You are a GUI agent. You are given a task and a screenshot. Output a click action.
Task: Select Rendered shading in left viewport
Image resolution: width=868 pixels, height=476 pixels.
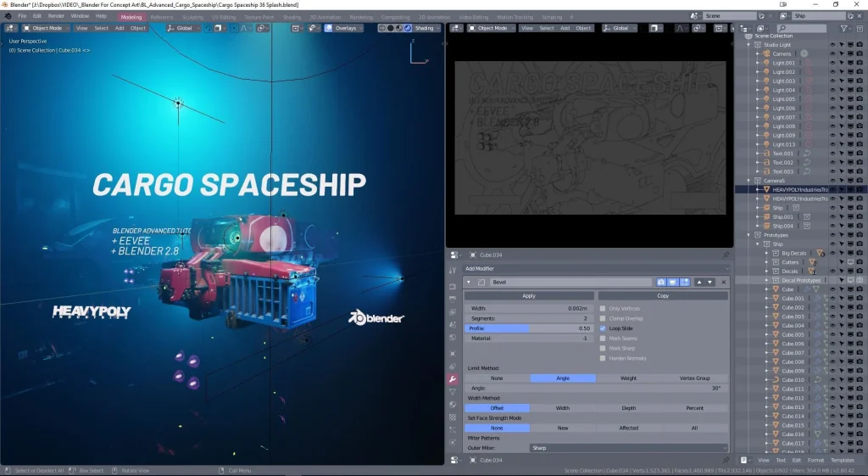tap(408, 28)
